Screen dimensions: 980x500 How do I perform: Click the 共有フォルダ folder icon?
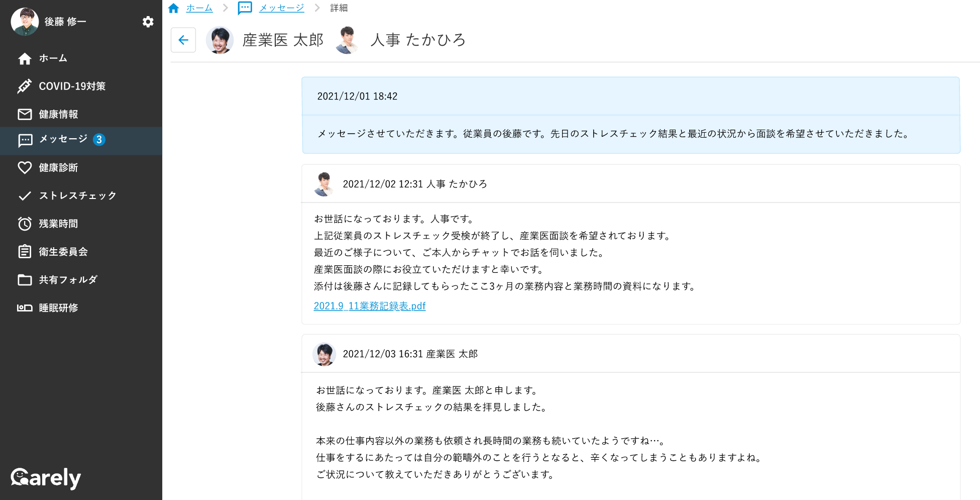25,280
